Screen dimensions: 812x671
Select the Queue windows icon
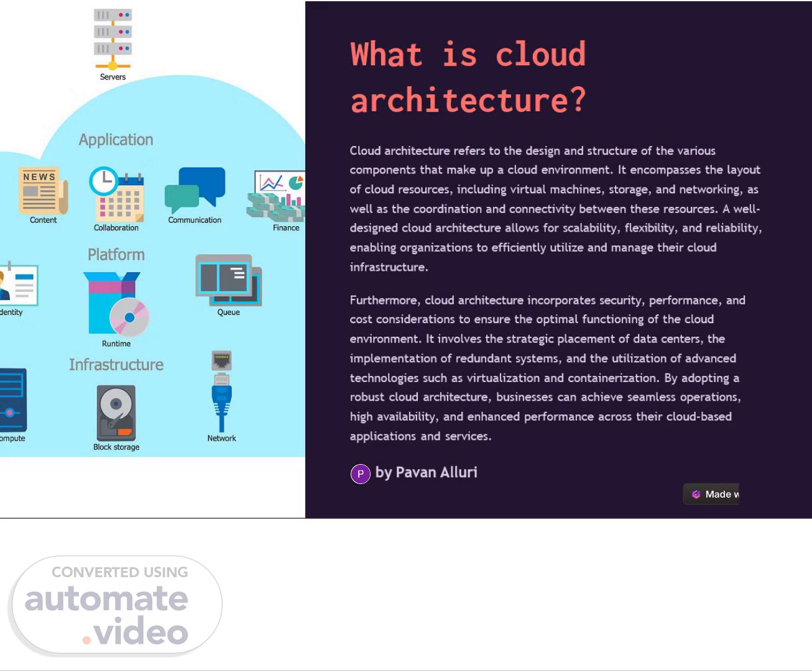(x=228, y=280)
